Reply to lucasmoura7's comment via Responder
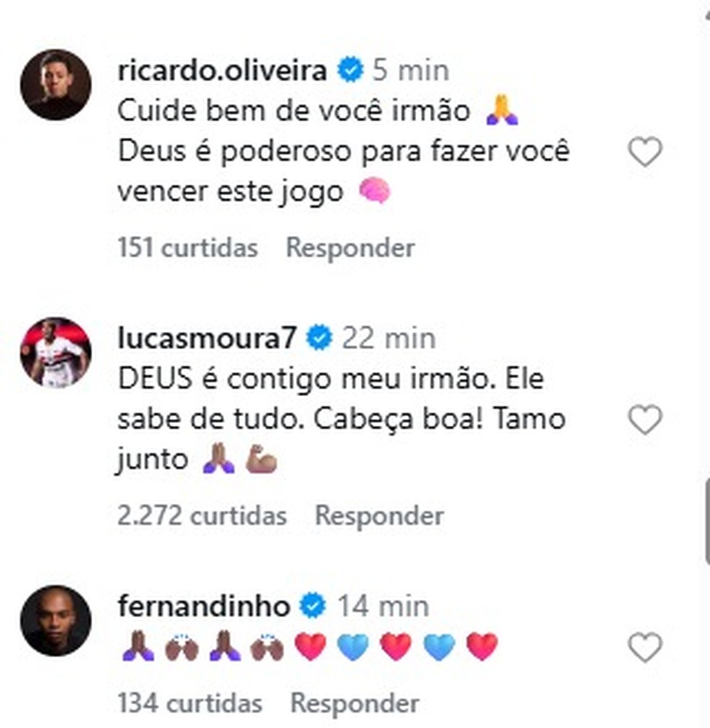 tap(379, 516)
